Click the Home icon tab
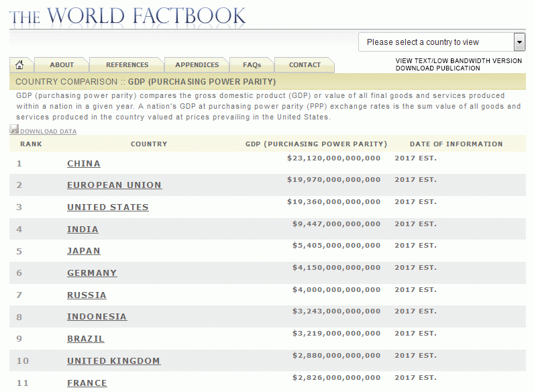534x392 pixels. click(x=19, y=65)
